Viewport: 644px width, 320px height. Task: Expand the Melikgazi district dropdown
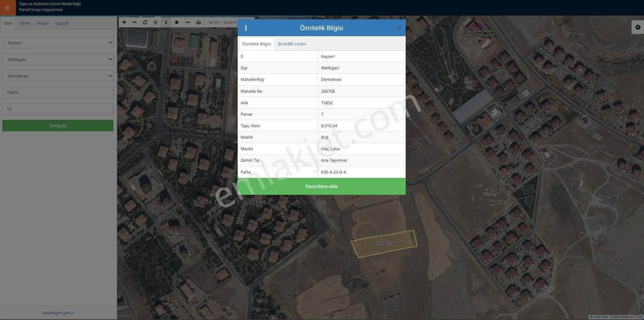tap(58, 59)
